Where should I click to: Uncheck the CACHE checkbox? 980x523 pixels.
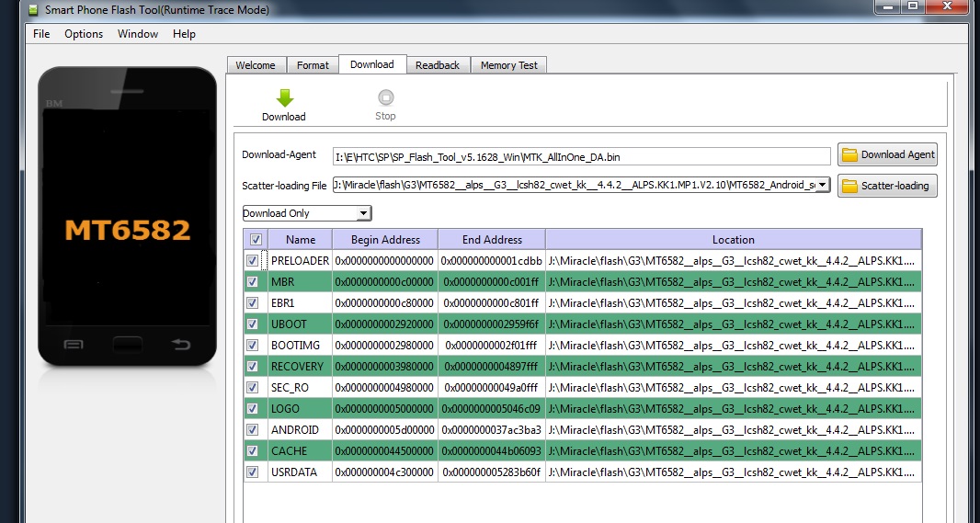tap(253, 450)
